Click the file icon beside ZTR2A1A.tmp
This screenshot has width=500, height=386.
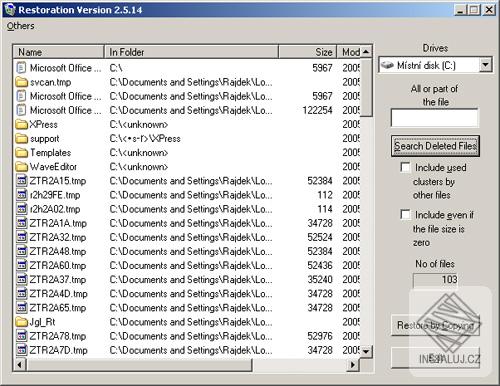point(21,223)
